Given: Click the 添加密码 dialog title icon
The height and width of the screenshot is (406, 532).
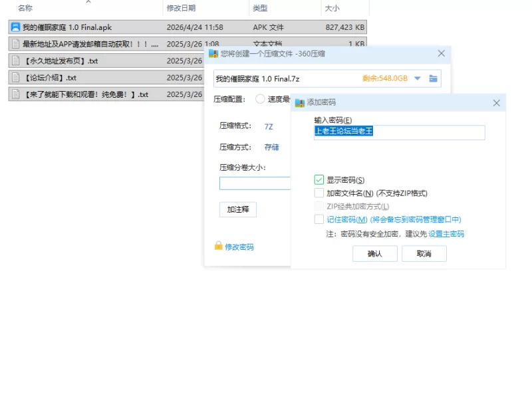Looking at the screenshot, I should pos(300,103).
